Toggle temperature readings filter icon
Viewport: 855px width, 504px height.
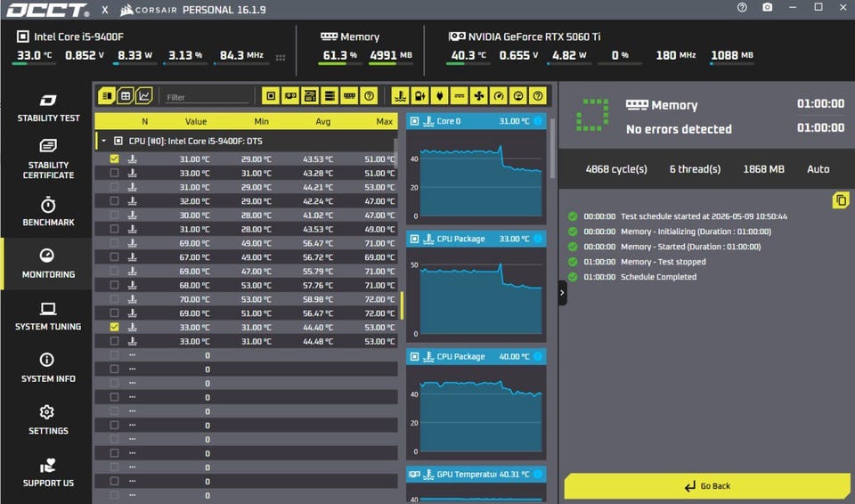pyautogui.click(x=400, y=96)
